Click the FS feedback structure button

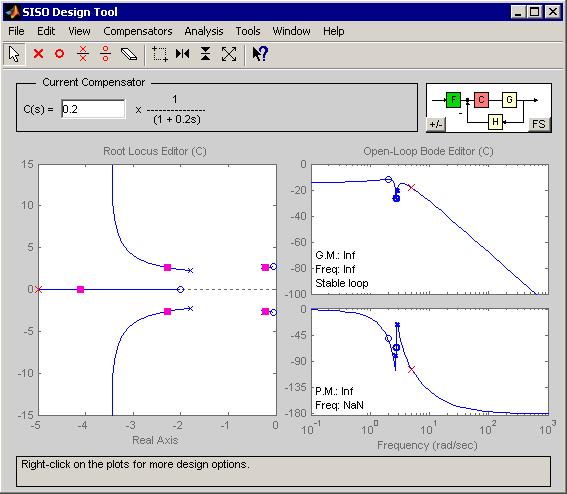pos(539,124)
